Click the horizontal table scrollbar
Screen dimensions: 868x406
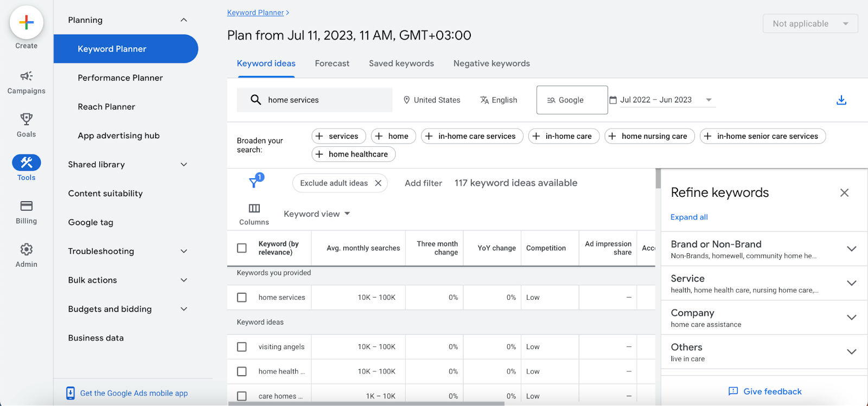(366, 404)
